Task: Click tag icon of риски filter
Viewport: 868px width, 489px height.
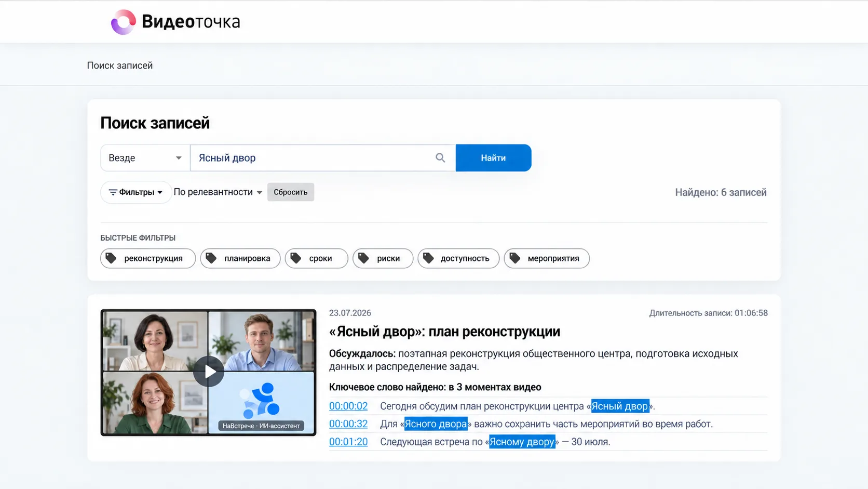Action: point(364,258)
